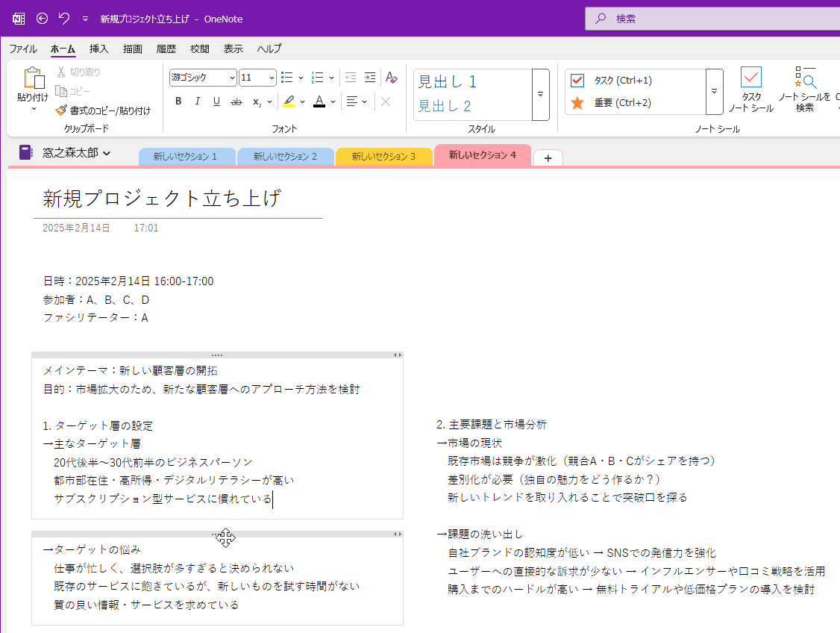Open the 新しいセクション 2 section tab
Image resolution: width=840 pixels, height=633 pixels.
[x=286, y=156]
